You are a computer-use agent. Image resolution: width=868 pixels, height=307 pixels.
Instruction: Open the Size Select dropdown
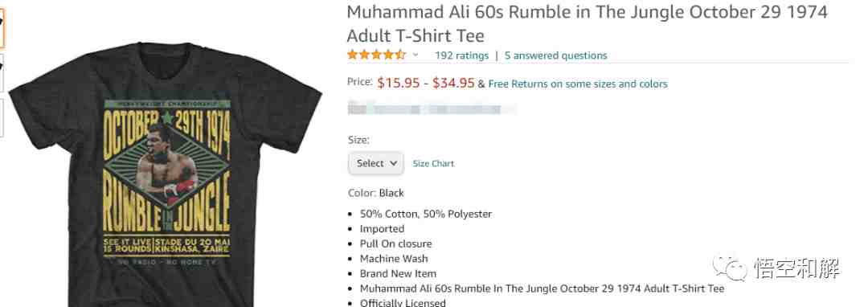click(376, 163)
